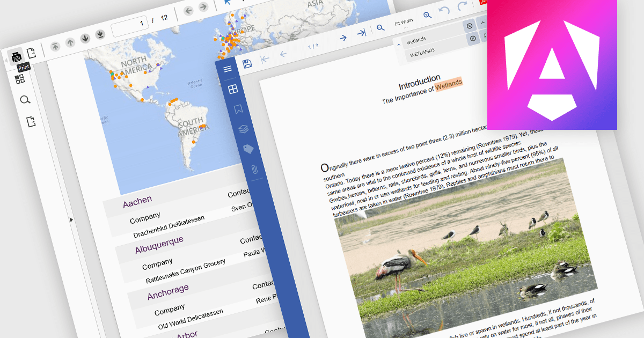Zoom out in the PDF viewer
Image resolution: width=644 pixels, height=338 pixels.
click(380, 28)
